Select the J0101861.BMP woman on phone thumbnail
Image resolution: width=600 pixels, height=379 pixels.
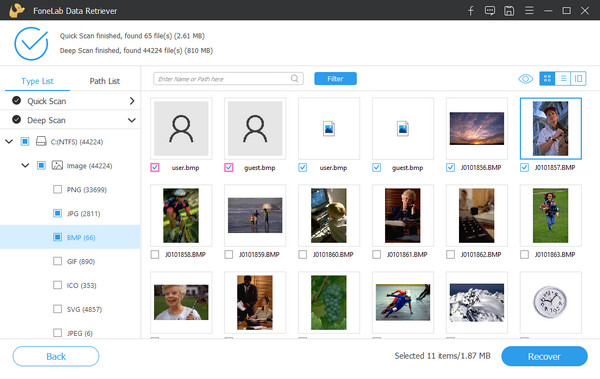point(403,215)
